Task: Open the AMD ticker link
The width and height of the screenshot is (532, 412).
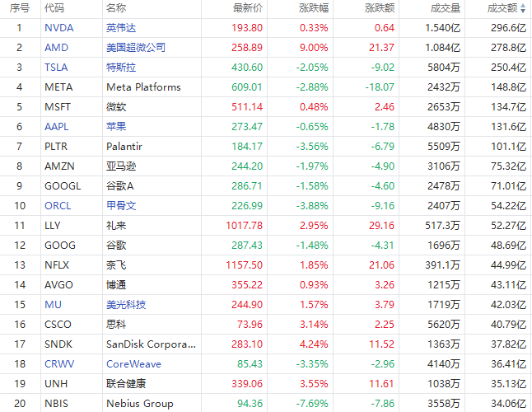Action: [x=56, y=48]
